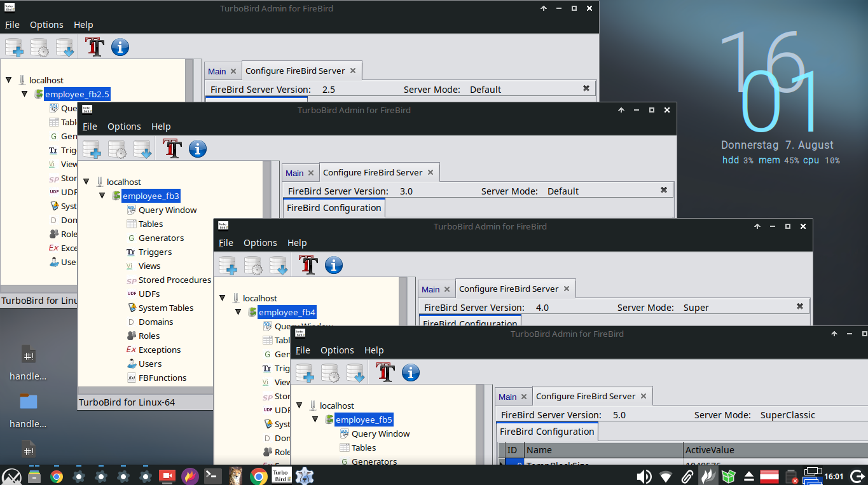Viewport: 868px width, 485px height.
Task: Select FireBird Configuration tab in employee_fb5 window
Action: pyautogui.click(x=547, y=432)
